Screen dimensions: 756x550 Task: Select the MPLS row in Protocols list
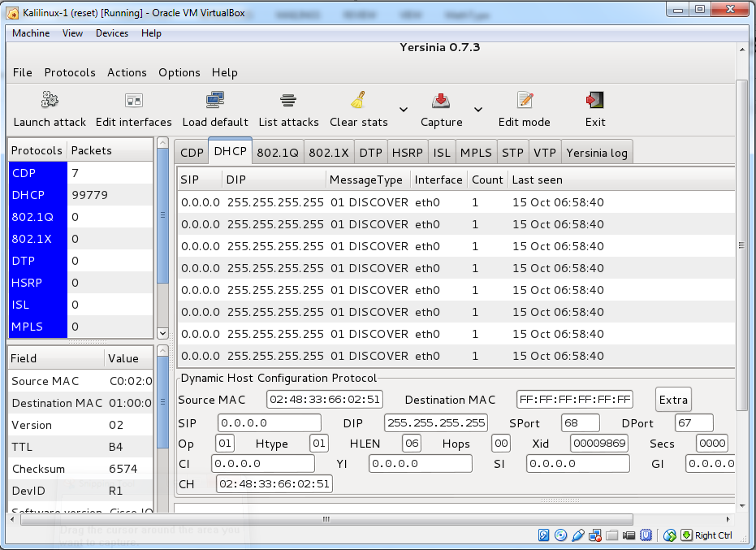(x=81, y=327)
